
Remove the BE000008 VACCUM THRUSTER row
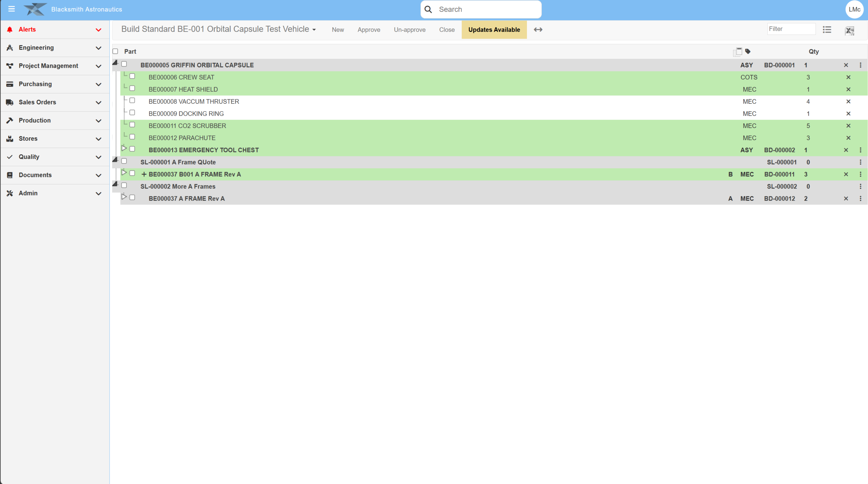[848, 101]
